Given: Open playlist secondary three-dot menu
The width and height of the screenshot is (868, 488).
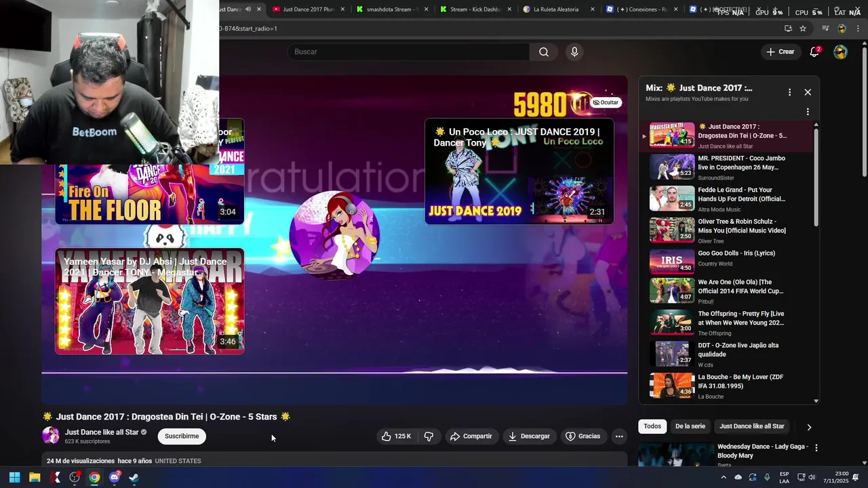Looking at the screenshot, I should point(808,112).
